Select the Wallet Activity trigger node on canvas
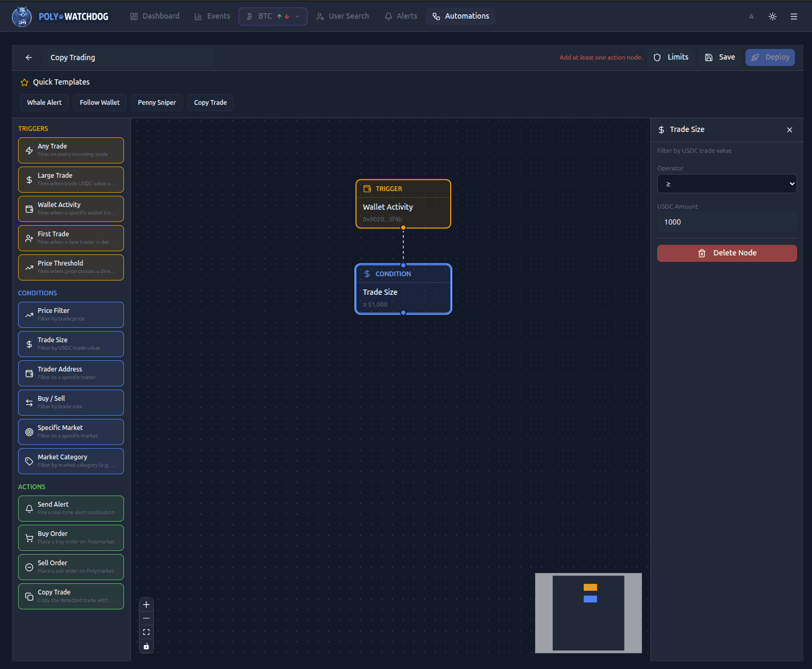The height and width of the screenshot is (669, 812). (403, 204)
